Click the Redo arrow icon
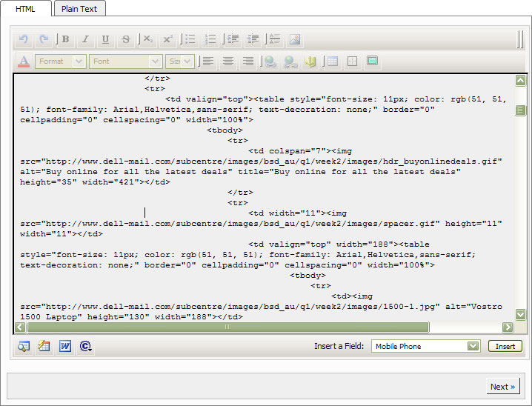Viewport: 532px width, 406px height. [44, 39]
